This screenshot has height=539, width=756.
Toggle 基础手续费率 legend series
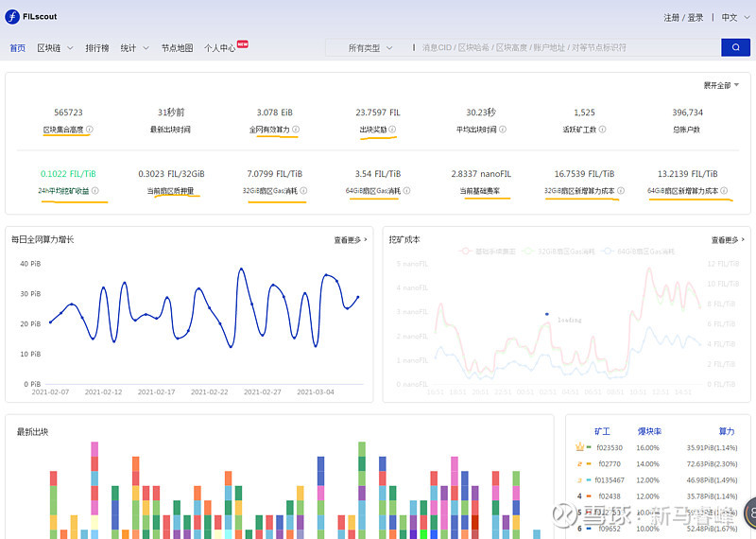488,252
